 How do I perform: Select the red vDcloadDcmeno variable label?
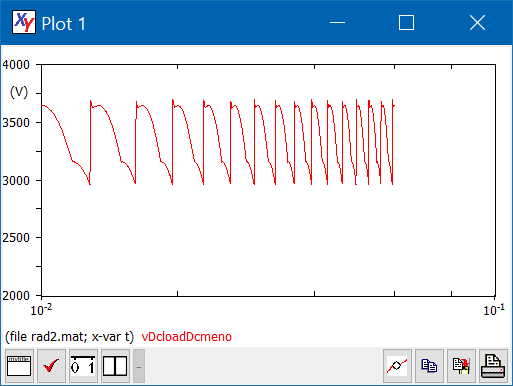[x=186, y=337]
